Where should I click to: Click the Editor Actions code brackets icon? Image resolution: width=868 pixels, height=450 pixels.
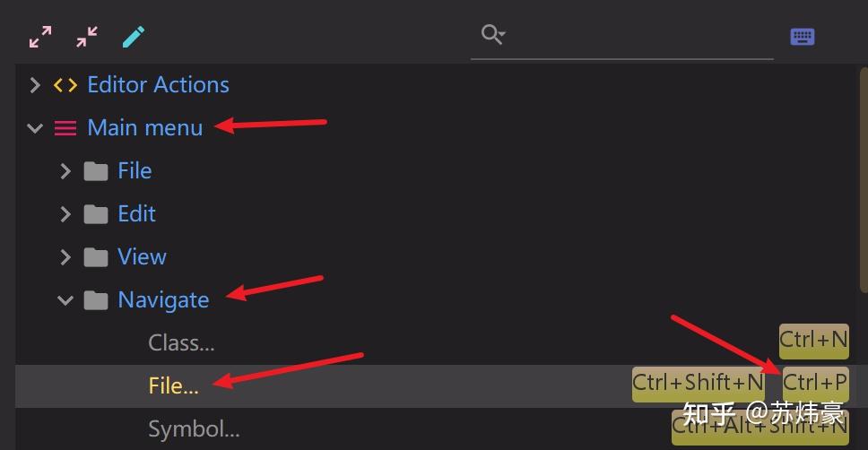click(x=65, y=85)
